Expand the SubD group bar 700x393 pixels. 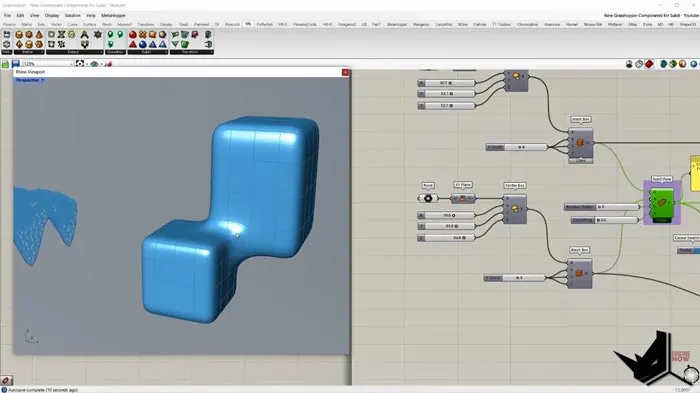pyautogui.click(x=147, y=52)
